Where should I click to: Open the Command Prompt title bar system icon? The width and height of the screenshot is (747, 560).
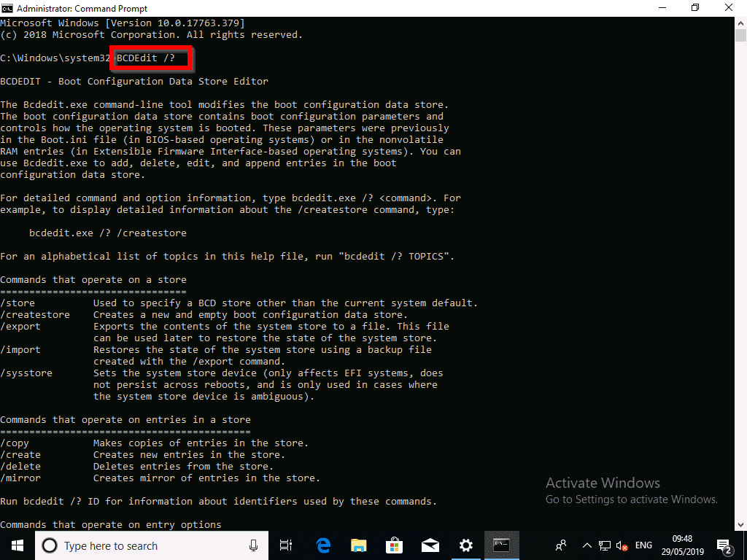(7, 8)
